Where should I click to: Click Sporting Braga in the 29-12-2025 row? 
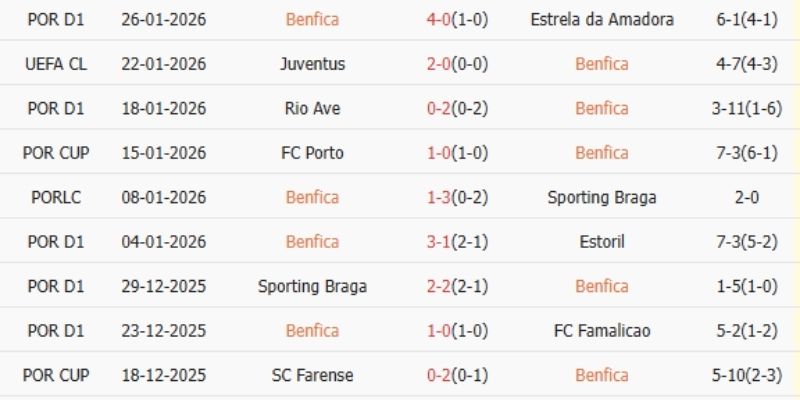pos(312,286)
